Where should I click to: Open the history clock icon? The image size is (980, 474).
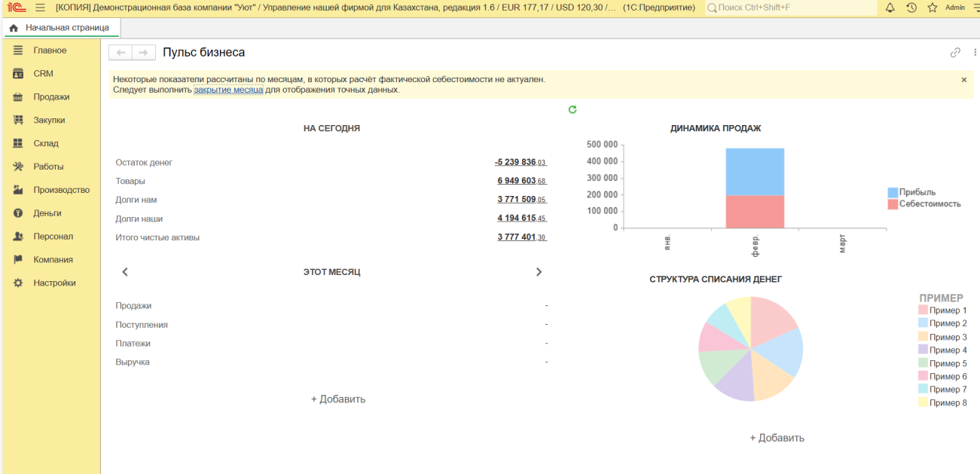pyautogui.click(x=911, y=8)
